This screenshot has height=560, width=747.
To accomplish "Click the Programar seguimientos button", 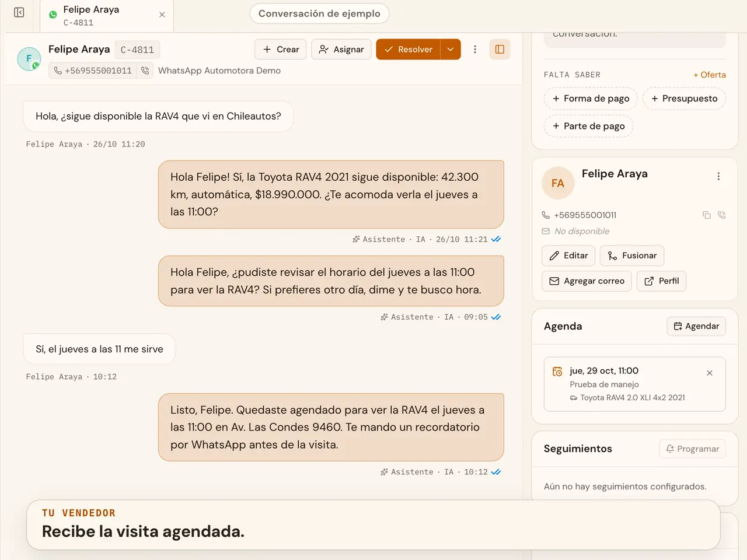I will tap(693, 449).
